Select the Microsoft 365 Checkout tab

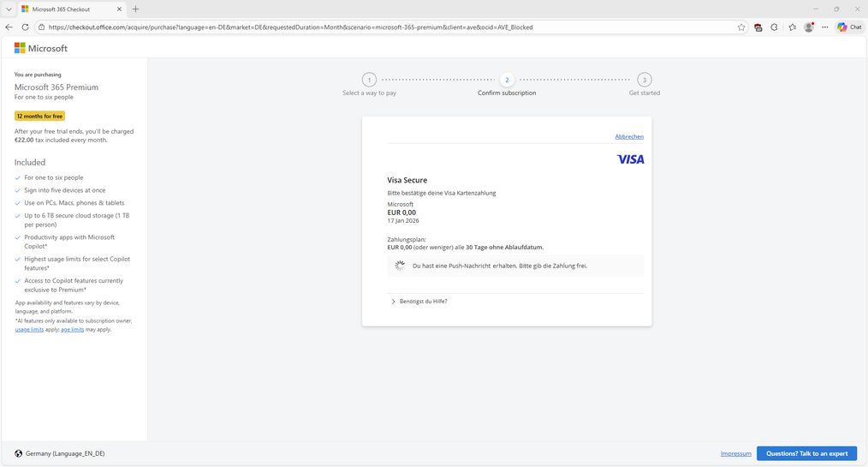[x=71, y=9]
